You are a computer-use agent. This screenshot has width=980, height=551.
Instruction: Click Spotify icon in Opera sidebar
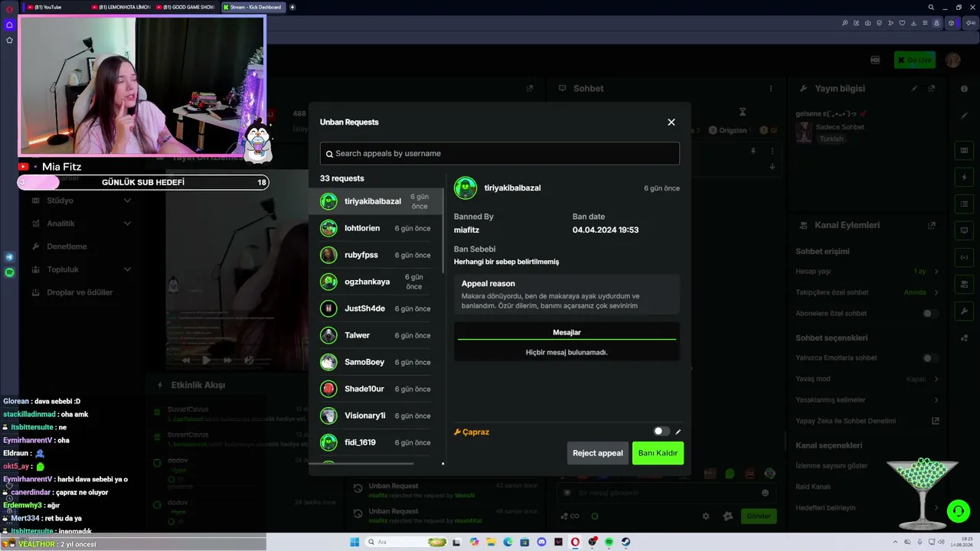tap(9, 272)
